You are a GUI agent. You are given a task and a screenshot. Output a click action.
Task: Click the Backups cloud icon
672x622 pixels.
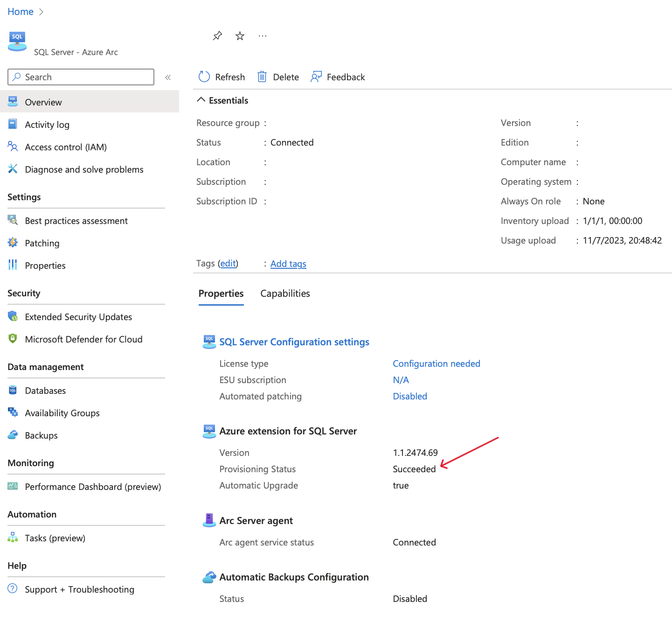[13, 434]
